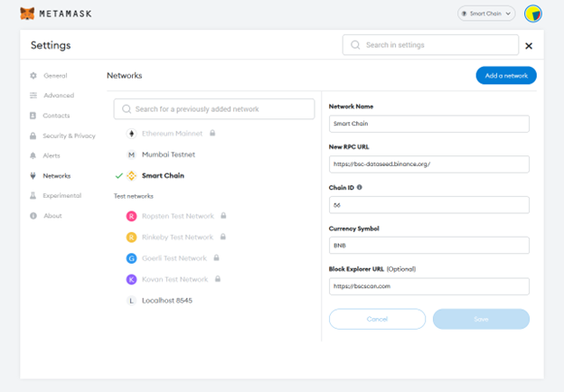Click the orange Rinkeby R icon
Image resolution: width=564 pixels, height=392 pixels.
click(x=131, y=238)
